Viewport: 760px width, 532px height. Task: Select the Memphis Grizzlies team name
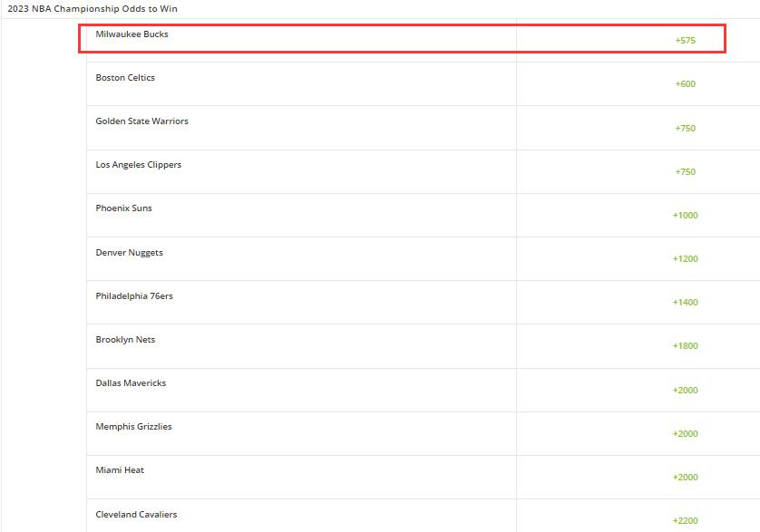point(134,426)
